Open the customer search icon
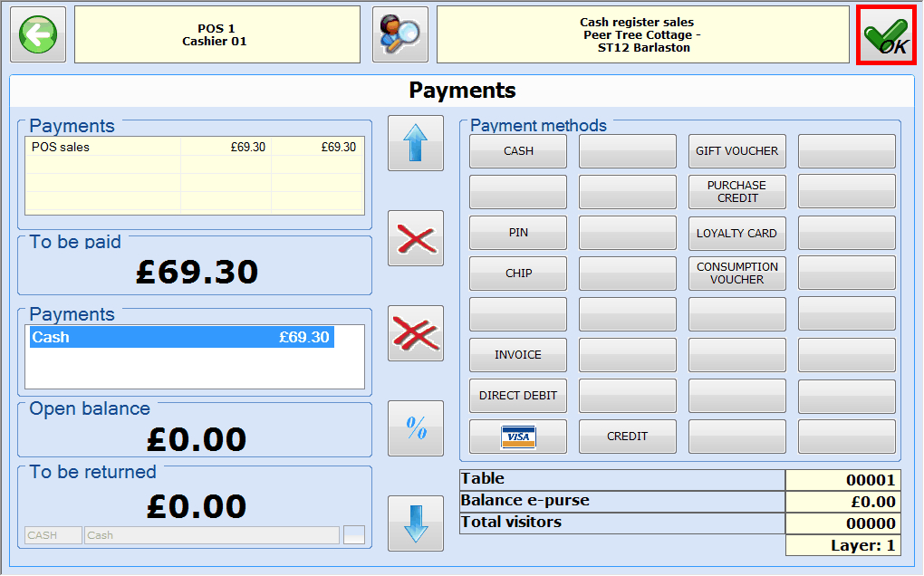Screen dimensions: 924x576 coord(399,34)
